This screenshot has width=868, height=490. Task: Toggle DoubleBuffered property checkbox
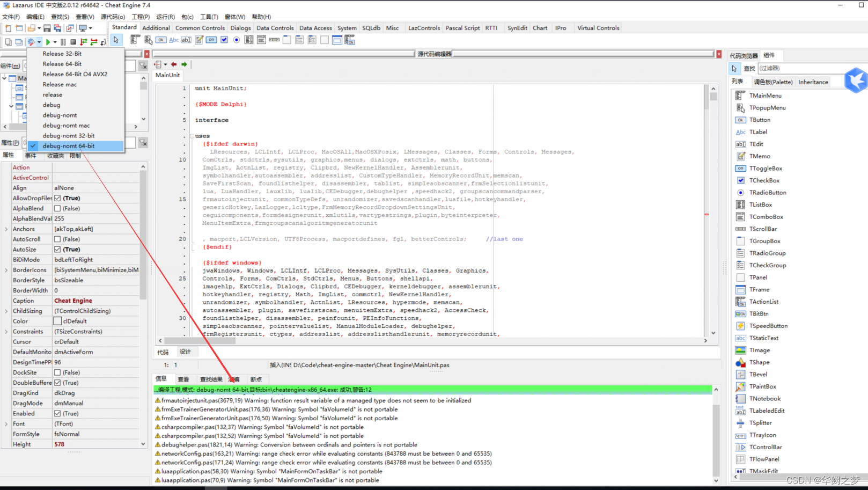pos(57,383)
